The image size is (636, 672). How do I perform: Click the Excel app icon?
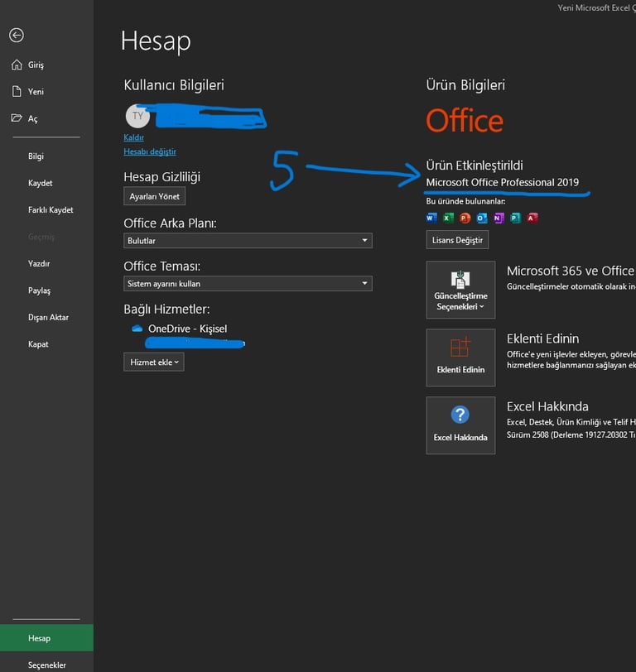(448, 218)
